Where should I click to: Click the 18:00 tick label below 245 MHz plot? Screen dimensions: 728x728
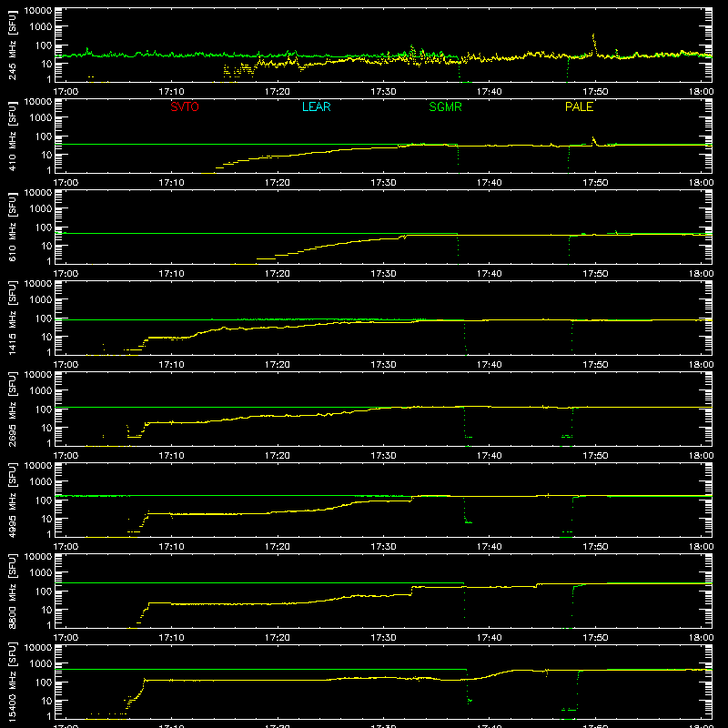tap(701, 92)
